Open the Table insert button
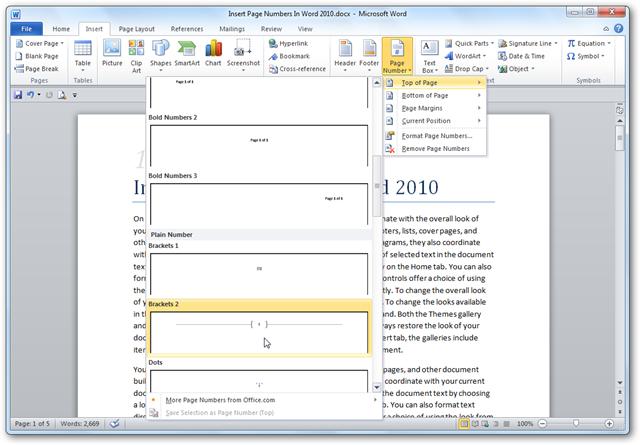This screenshot has height=445, width=640. (x=82, y=56)
